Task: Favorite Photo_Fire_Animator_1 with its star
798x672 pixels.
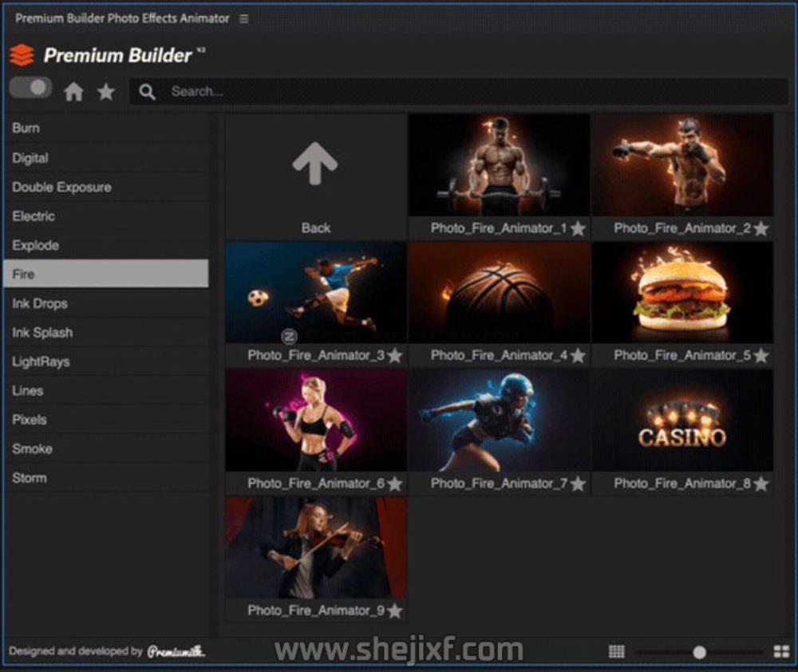Action: (x=578, y=229)
